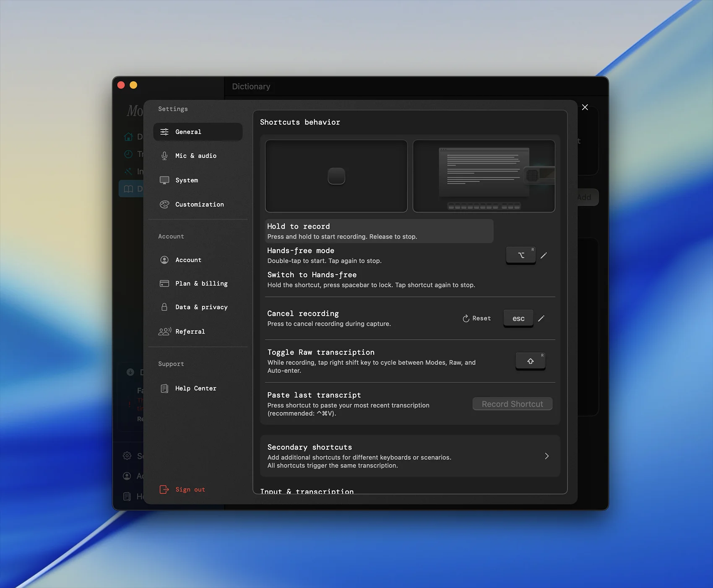Click the hold-to-record preview thumbnail
This screenshot has width=713, height=588.
tap(336, 176)
